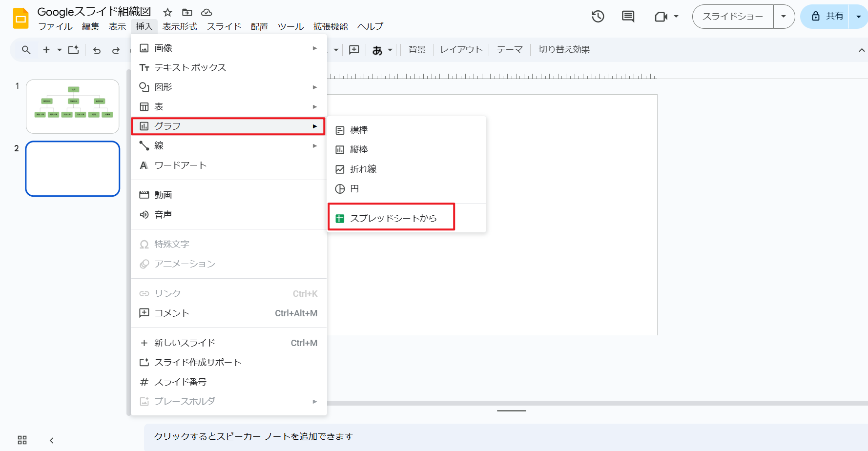Start スライドショー button
Image resolution: width=868 pixels, height=451 pixels.
point(733,17)
